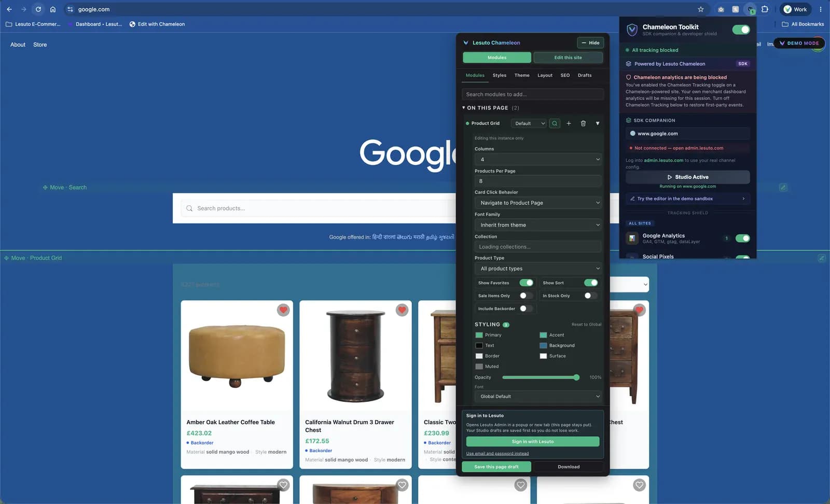
Task: Open the Default variant dropdown for Product Grid
Action: pos(529,123)
